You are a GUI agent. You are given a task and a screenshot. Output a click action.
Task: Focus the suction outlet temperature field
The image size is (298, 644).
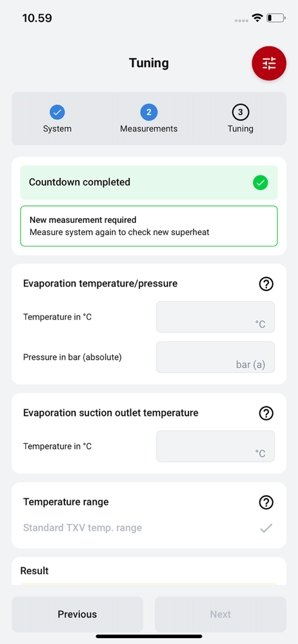pyautogui.click(x=215, y=446)
